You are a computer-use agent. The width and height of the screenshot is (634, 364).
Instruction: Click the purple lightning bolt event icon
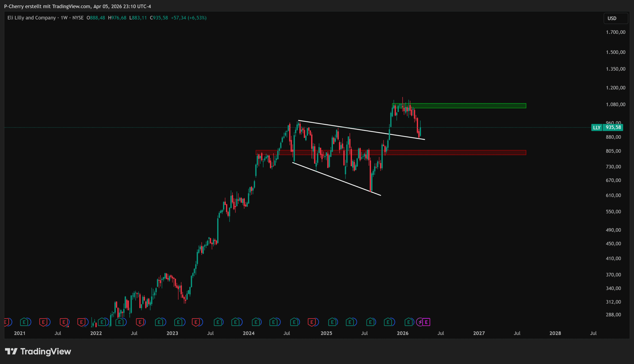coord(420,322)
